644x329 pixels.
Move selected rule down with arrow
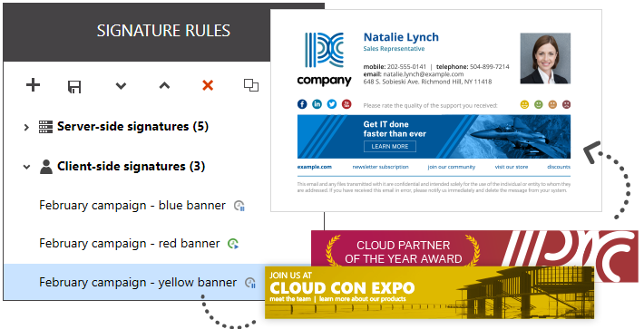(121, 86)
